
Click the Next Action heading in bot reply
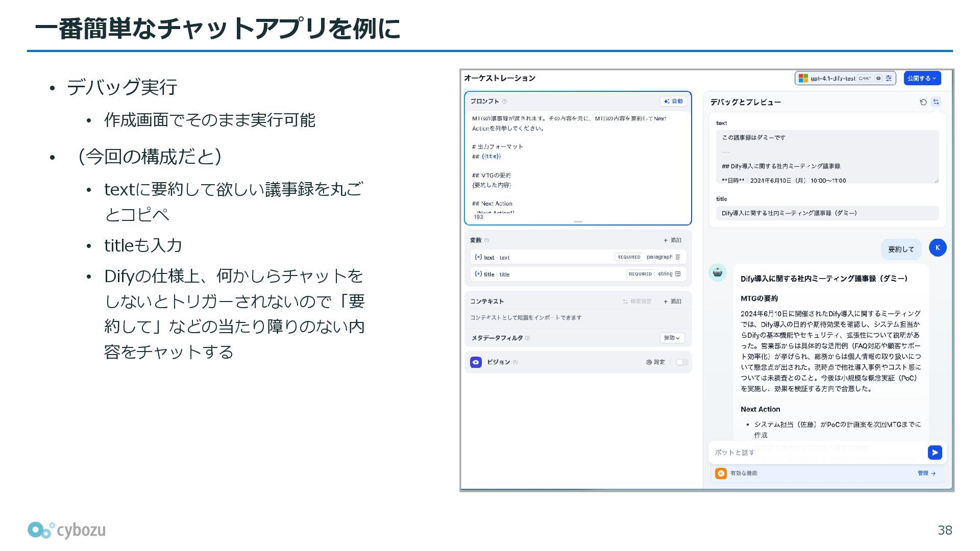coord(761,409)
